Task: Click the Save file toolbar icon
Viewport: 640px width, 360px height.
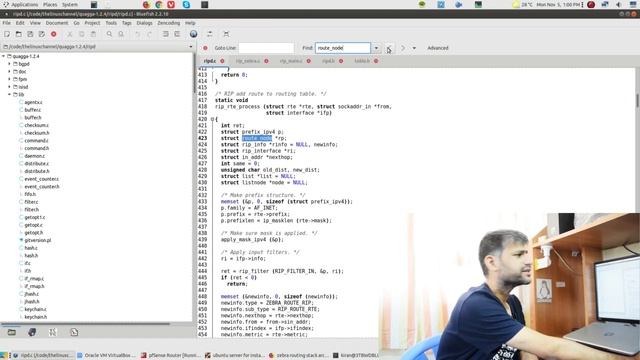Action: [30, 34]
